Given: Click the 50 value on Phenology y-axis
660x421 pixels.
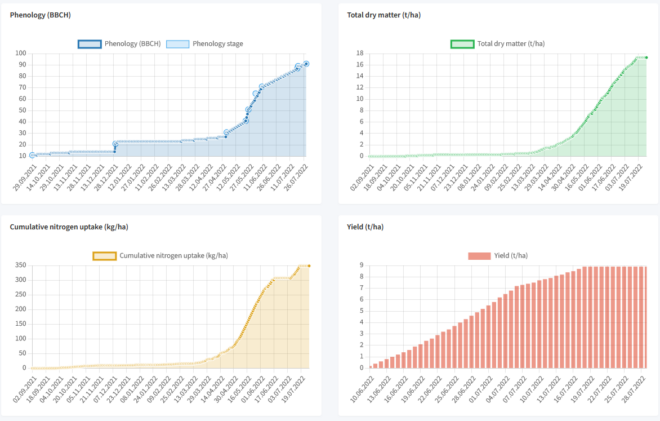Looking at the screenshot, I should tap(22, 110).
